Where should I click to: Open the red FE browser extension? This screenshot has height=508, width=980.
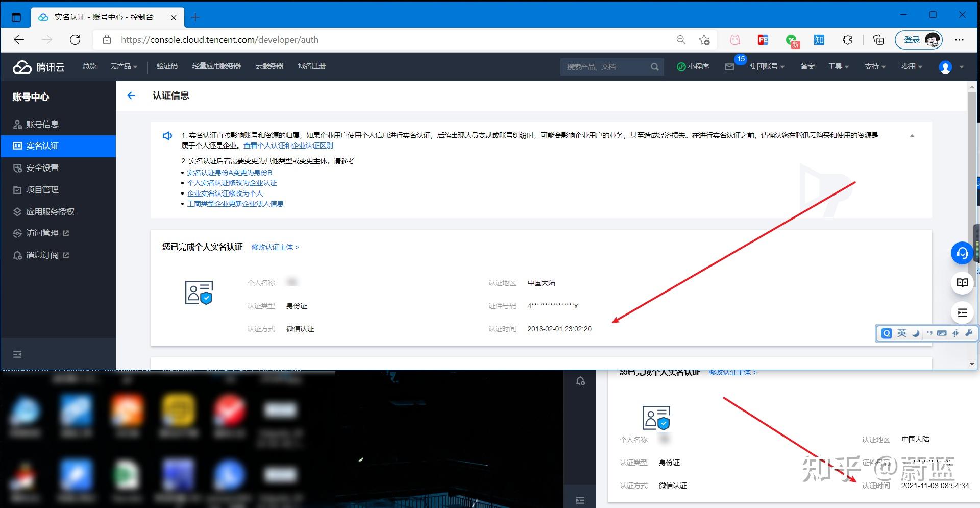(763, 40)
